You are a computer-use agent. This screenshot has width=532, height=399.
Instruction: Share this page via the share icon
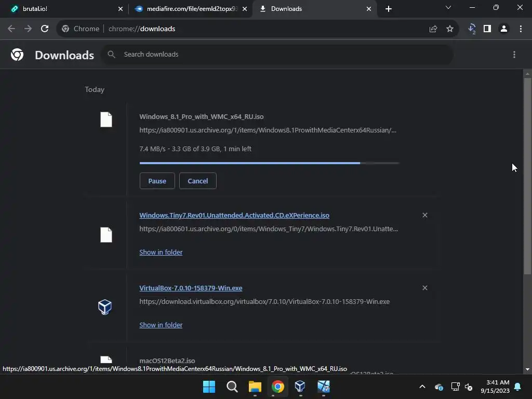click(x=433, y=29)
